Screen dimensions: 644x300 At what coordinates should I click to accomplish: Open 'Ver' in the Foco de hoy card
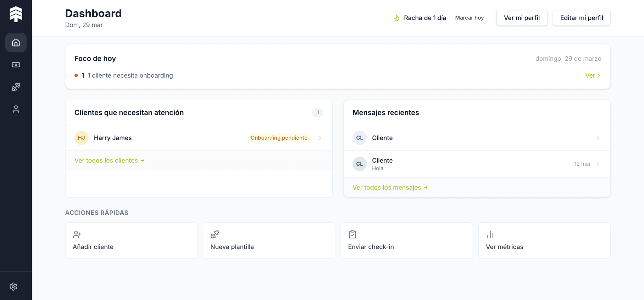tap(593, 75)
